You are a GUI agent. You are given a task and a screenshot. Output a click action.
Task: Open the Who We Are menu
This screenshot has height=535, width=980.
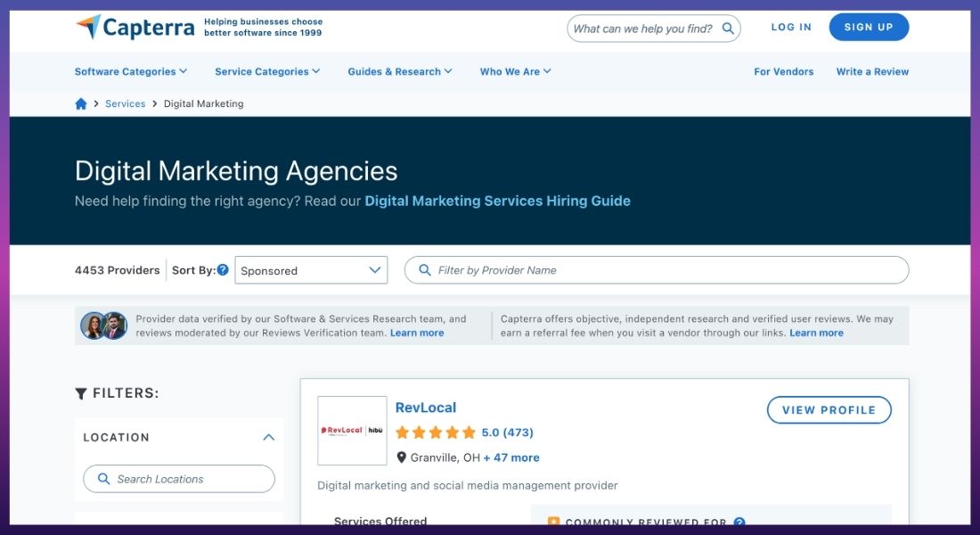[x=516, y=71]
